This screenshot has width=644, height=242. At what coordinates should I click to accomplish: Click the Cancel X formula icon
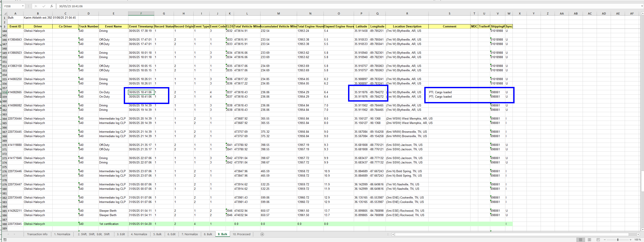[x=36, y=6]
